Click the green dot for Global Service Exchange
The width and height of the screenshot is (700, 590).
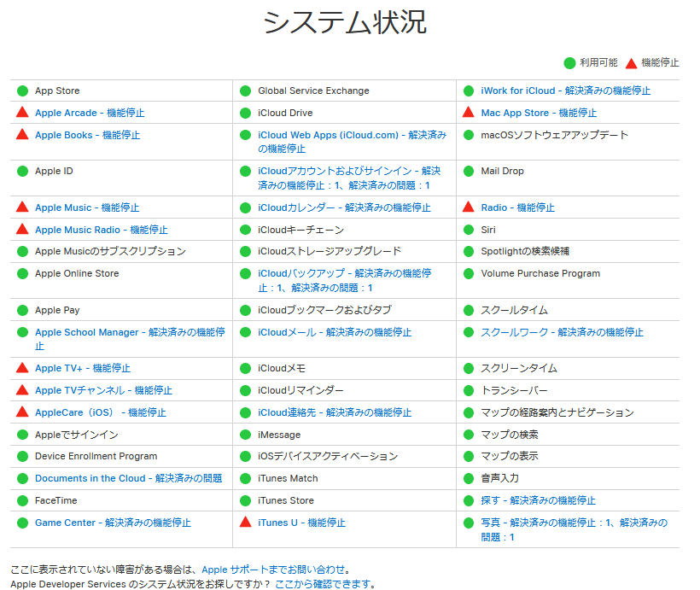click(246, 91)
